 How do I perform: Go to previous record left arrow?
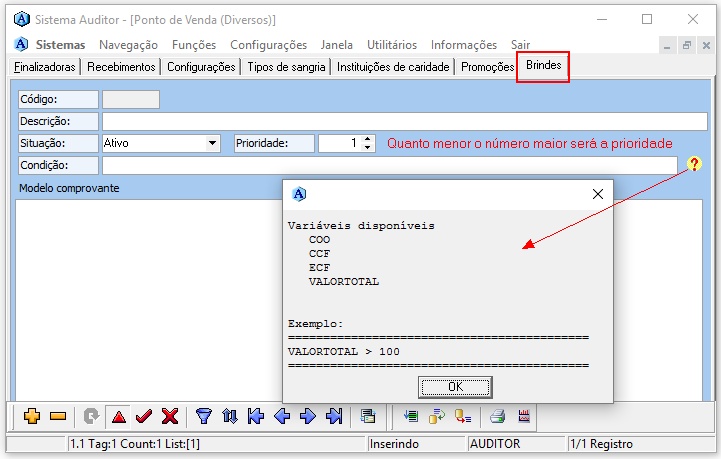[282, 416]
